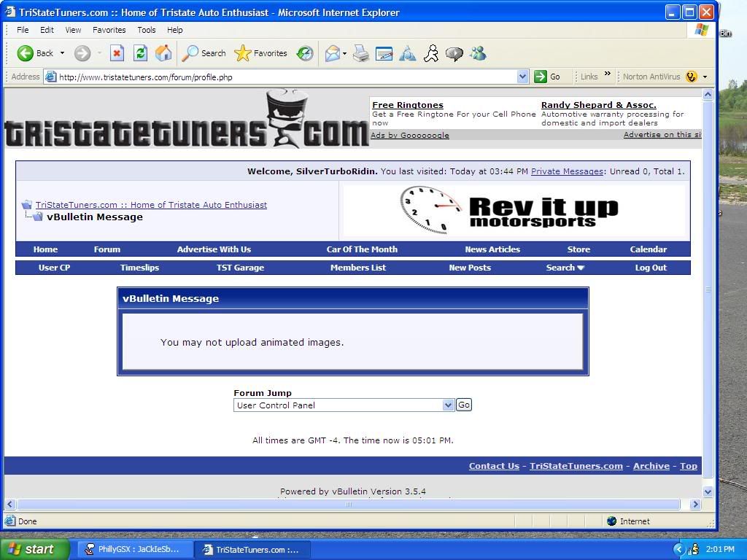Viewport: 747px width, 560px height.
Task: Click the Advertise With Us link
Action: [x=214, y=249]
